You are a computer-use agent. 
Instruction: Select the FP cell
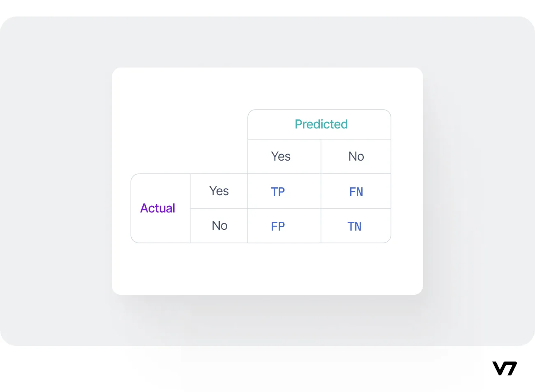point(284,226)
